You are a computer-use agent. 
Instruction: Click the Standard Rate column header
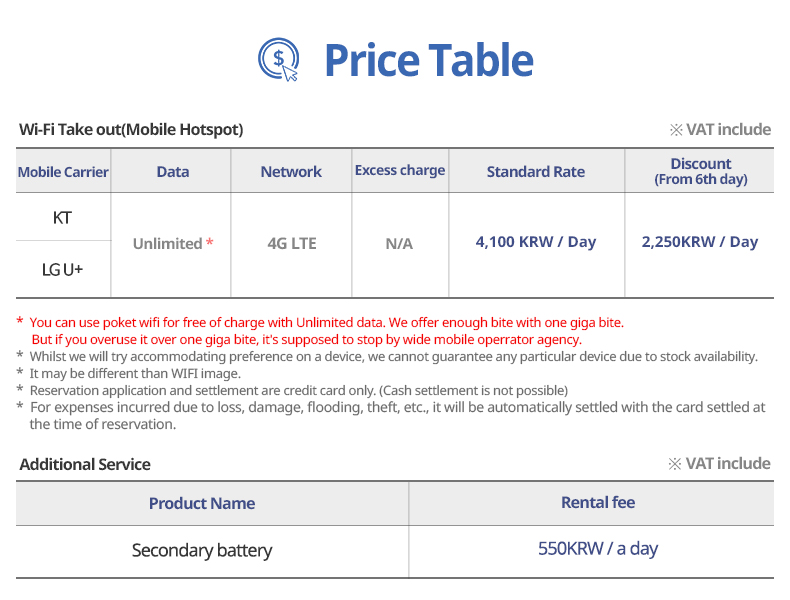(536, 172)
